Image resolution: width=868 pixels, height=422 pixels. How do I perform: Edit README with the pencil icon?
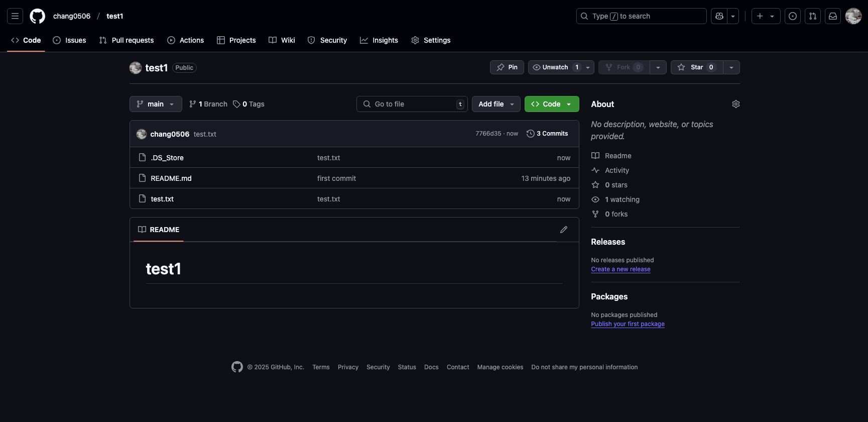tap(564, 230)
